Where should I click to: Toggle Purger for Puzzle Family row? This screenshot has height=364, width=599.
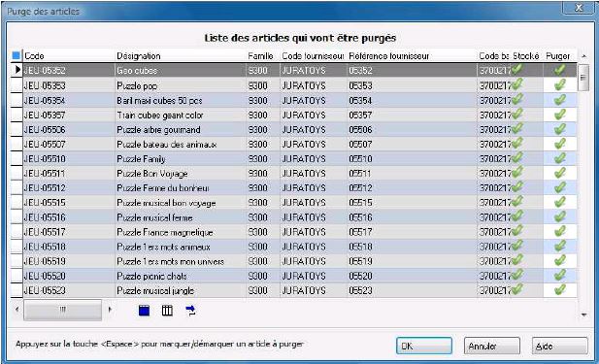click(x=559, y=158)
